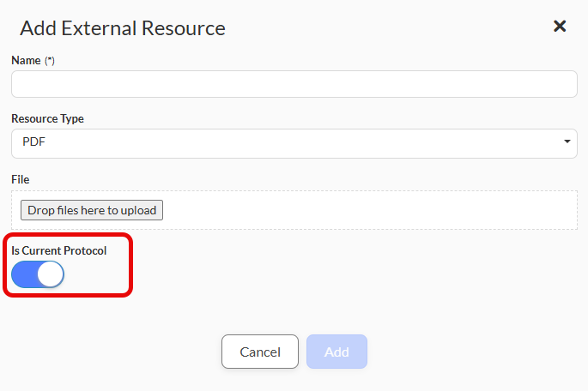Viewport: 588px width, 391px height.
Task: Click Drop files here to upload button
Action: pyautogui.click(x=92, y=210)
